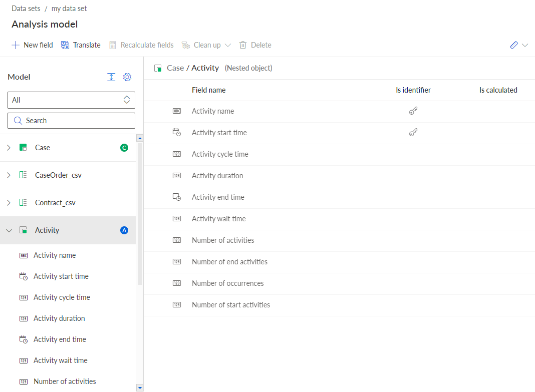This screenshot has height=392, width=535.
Task: Select Number of start activities row
Action: click(x=339, y=305)
